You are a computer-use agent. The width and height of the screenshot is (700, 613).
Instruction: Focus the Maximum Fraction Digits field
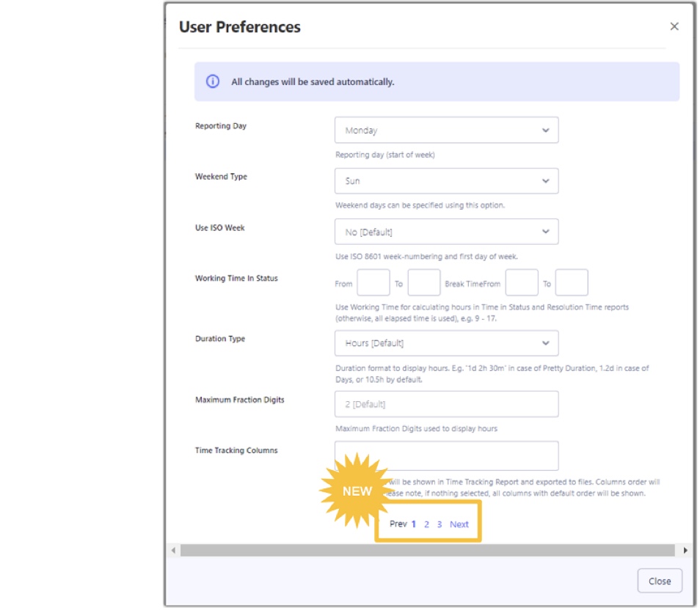(x=446, y=404)
